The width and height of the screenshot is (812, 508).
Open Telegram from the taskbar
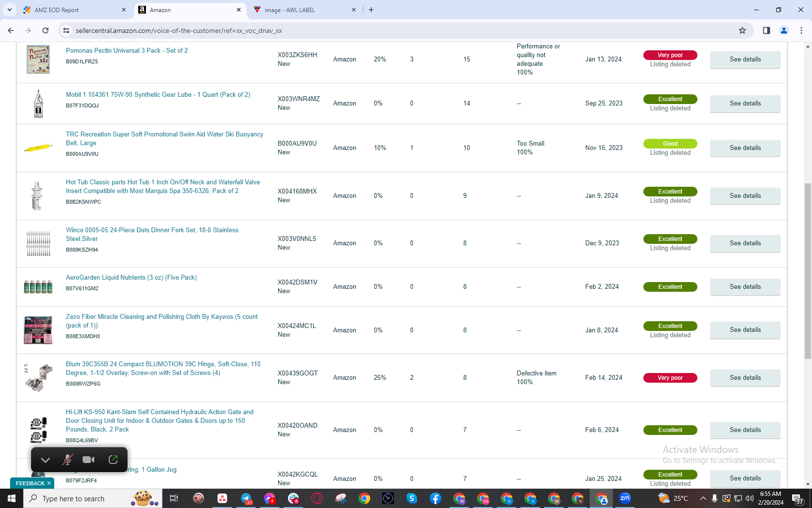tap(246, 498)
